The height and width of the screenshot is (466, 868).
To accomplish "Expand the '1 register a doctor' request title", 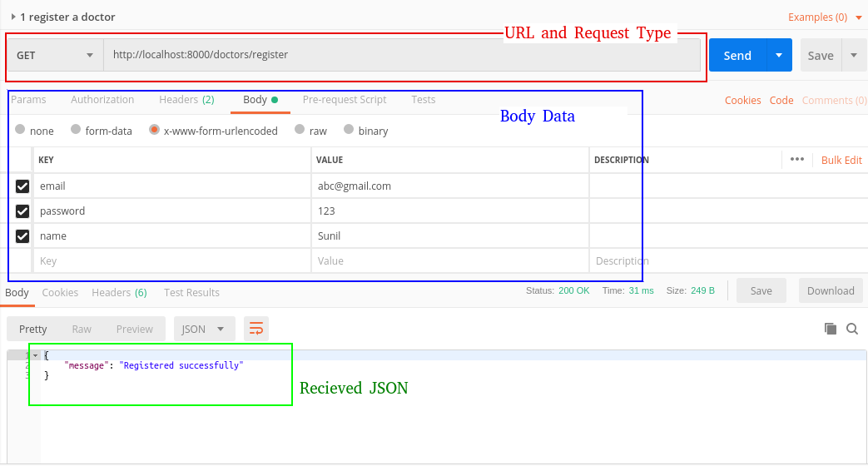I will (13, 17).
